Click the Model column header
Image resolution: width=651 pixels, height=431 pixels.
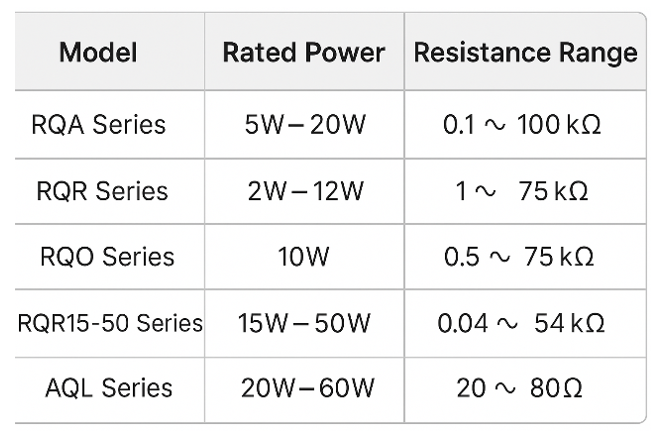(x=99, y=52)
